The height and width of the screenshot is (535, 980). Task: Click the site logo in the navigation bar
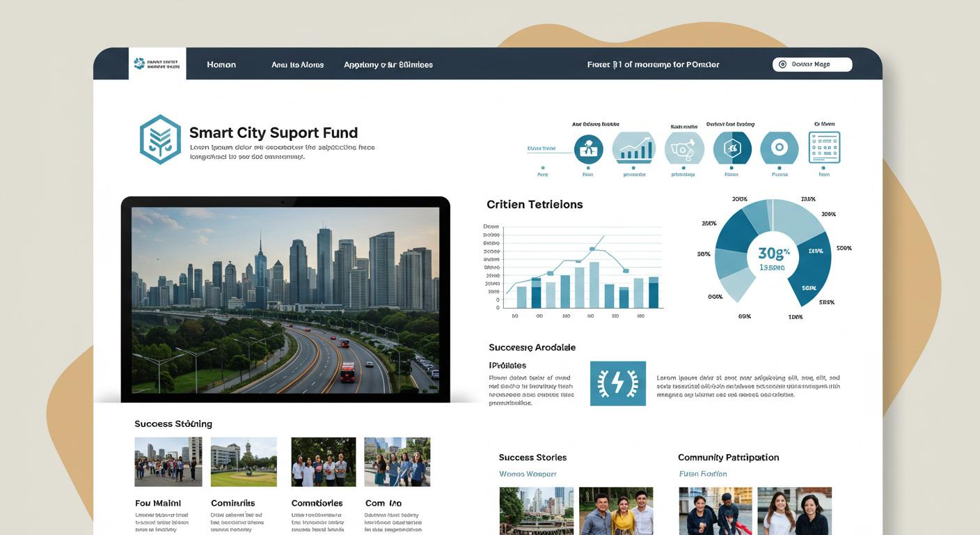(x=157, y=63)
